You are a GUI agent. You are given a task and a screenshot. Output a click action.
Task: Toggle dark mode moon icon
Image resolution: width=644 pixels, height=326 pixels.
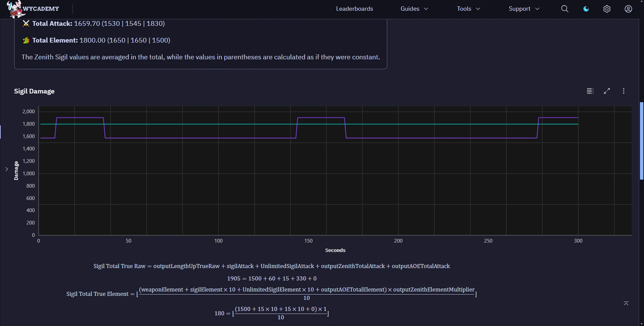click(x=586, y=9)
